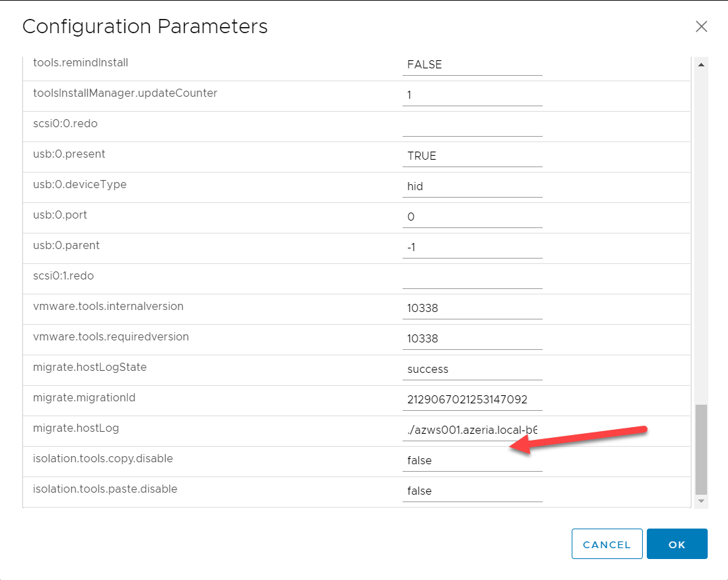Click the usb:0.parent value field

point(472,247)
